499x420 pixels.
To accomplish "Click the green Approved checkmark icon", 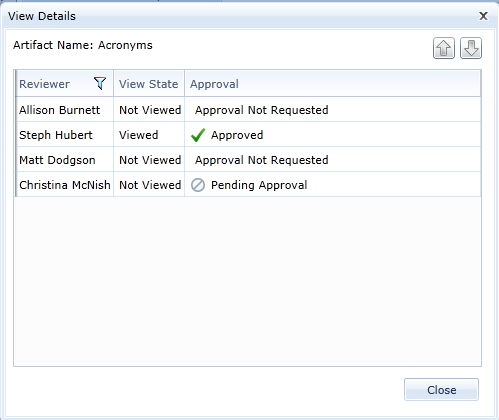I will [x=198, y=135].
